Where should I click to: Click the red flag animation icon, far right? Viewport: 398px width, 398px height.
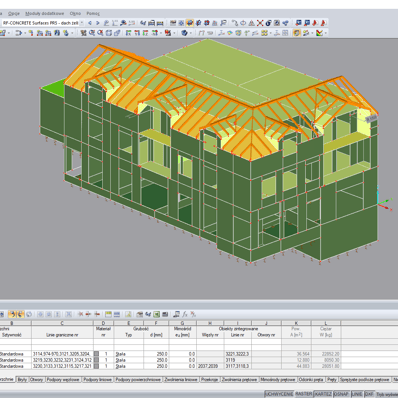[x=323, y=23]
